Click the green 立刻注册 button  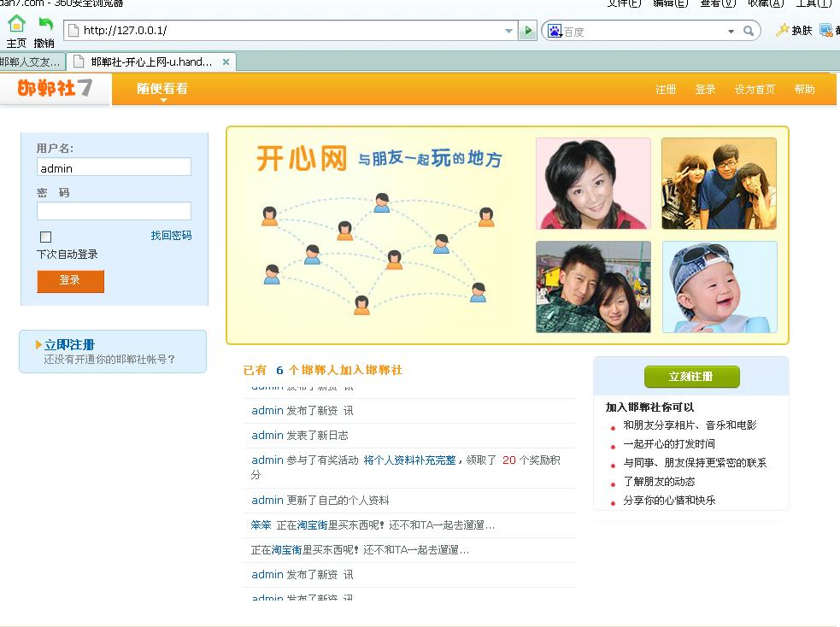691,377
